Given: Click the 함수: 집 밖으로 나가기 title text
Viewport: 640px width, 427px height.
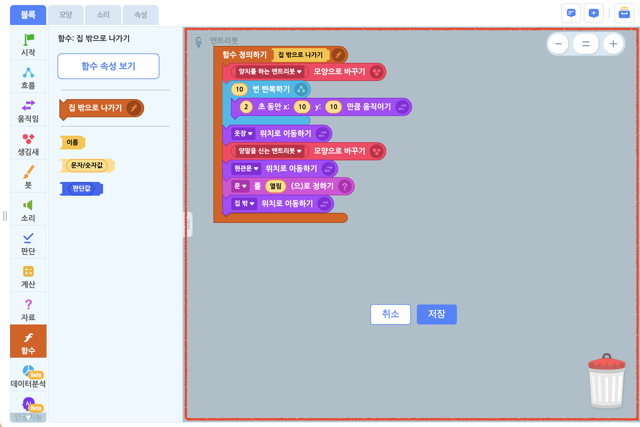Looking at the screenshot, I should [93, 39].
